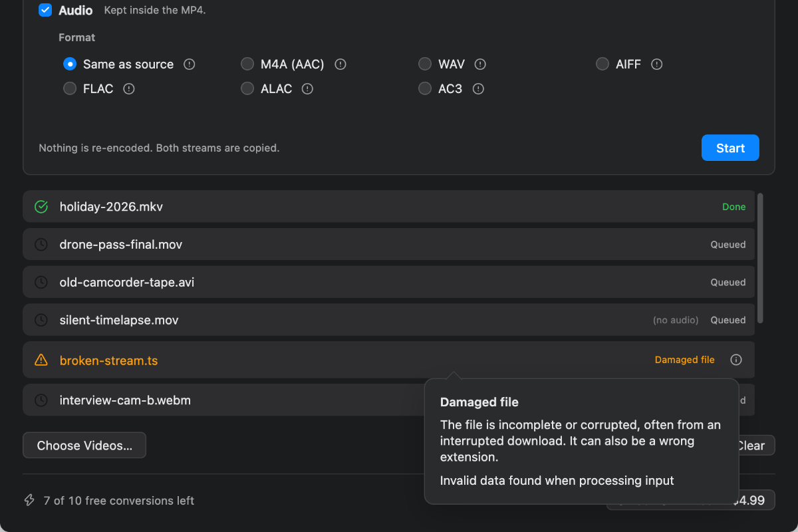The width and height of the screenshot is (798, 532).
Task: Click the lightning bolt icon by free conversions
Action: [x=29, y=501]
